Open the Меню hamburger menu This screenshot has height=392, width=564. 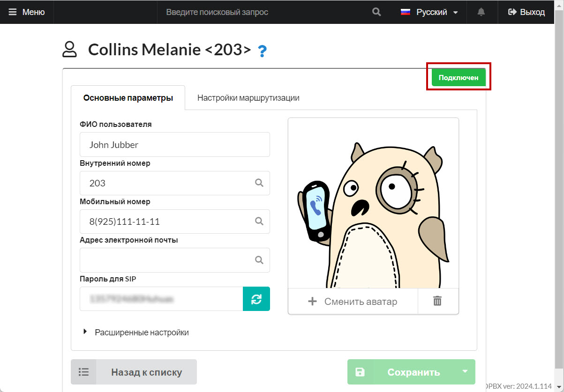click(27, 12)
